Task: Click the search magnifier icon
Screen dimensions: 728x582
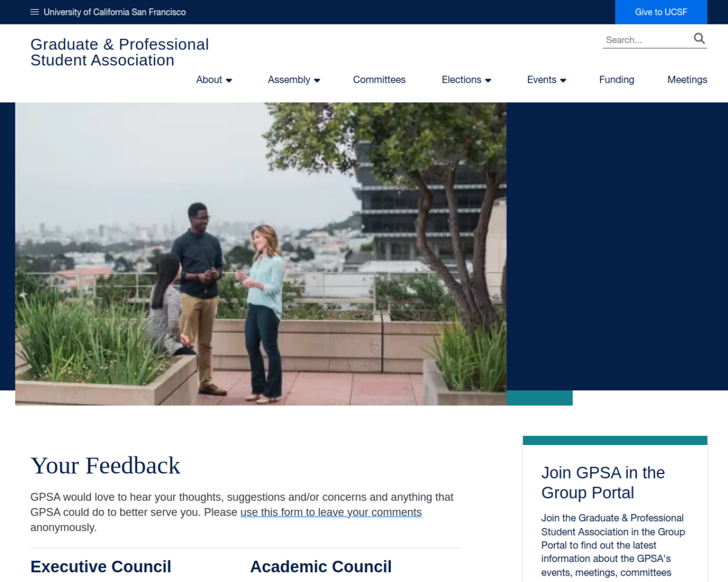Action: point(700,39)
